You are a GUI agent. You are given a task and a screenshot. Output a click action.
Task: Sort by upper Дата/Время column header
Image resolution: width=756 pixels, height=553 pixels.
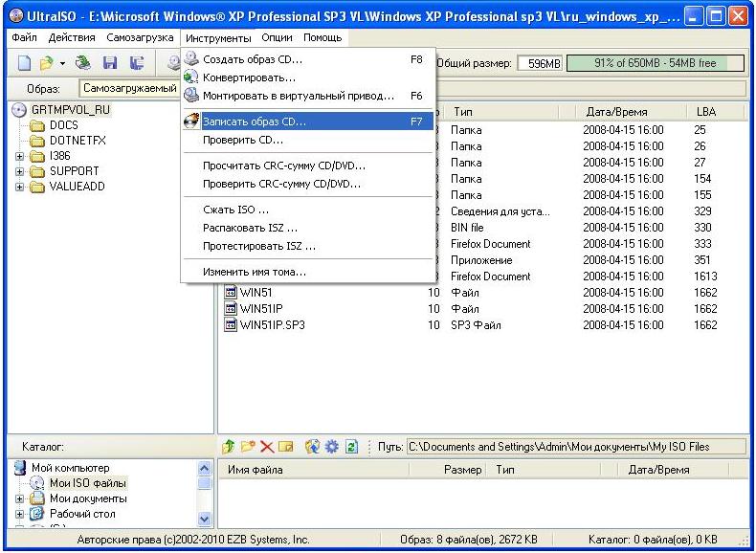632,112
